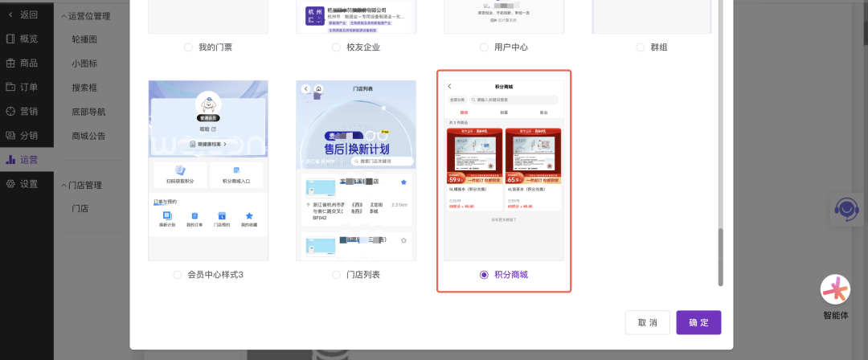Image resolution: width=868 pixels, height=360 pixels.
Task: Confirm with the 确定 button
Action: 698,322
